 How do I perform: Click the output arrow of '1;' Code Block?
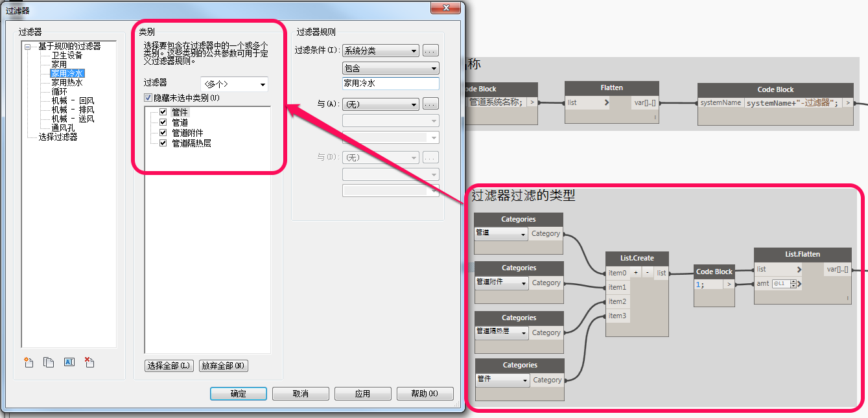729,284
